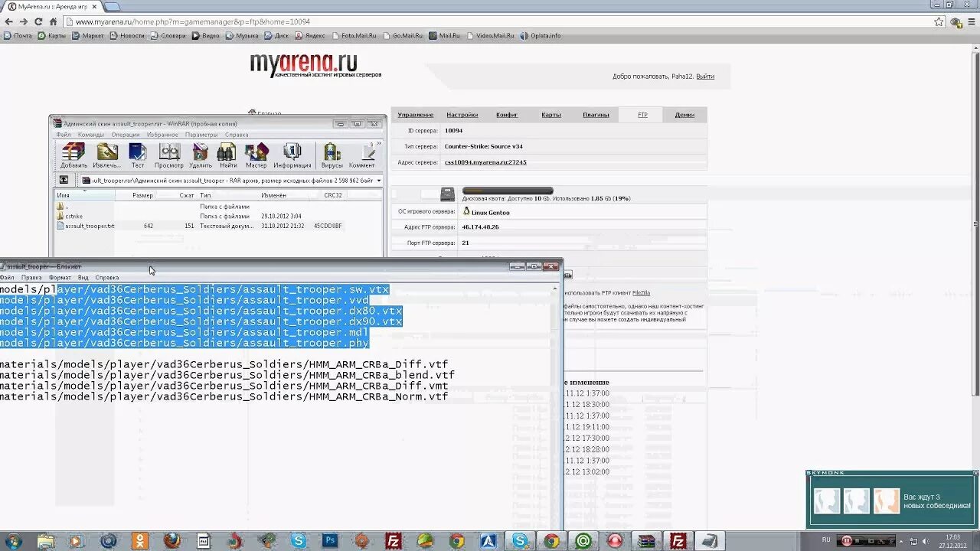Open Photoshop from the taskbar
Image resolution: width=980 pixels, height=551 pixels.
332,541
